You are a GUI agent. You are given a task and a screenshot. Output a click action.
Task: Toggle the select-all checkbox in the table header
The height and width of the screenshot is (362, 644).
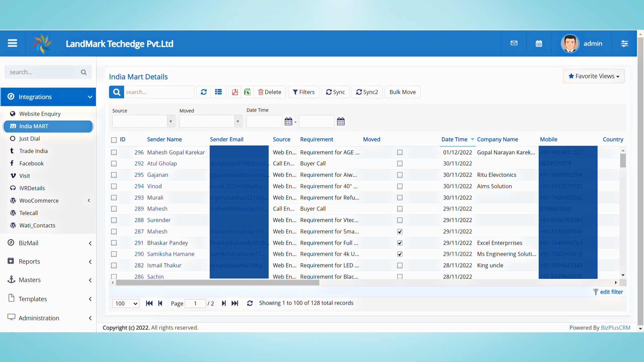(x=114, y=140)
